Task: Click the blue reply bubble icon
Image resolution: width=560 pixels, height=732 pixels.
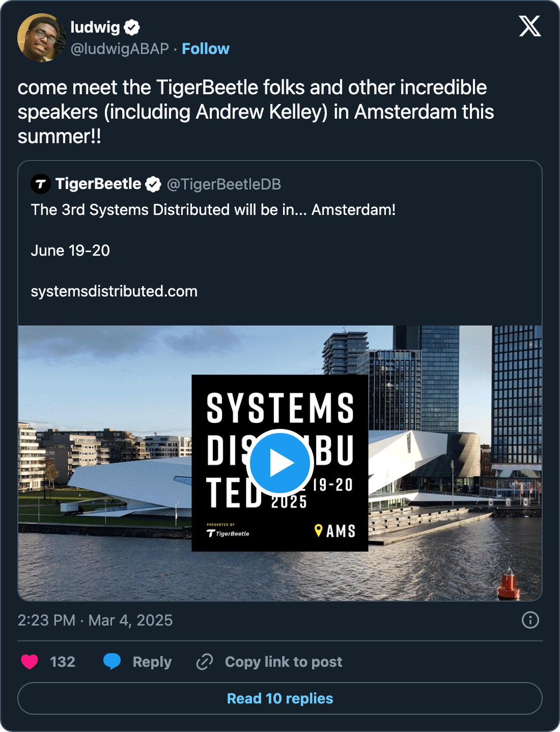Action: click(x=112, y=661)
